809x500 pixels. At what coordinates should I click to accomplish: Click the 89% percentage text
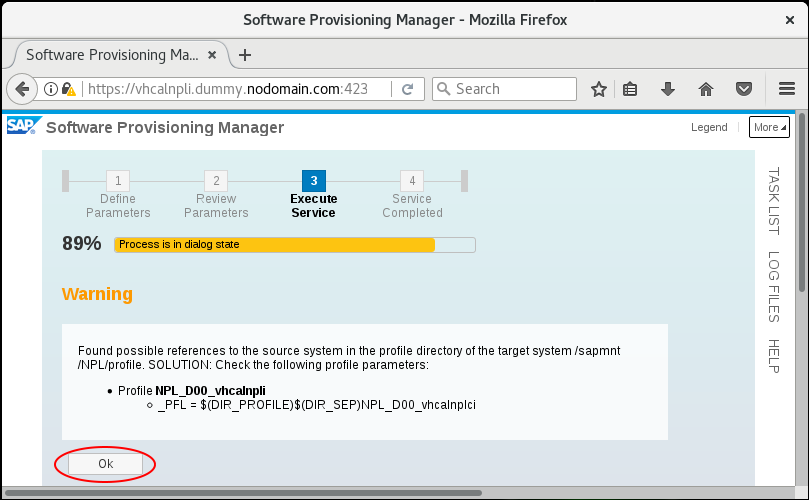[x=82, y=244]
